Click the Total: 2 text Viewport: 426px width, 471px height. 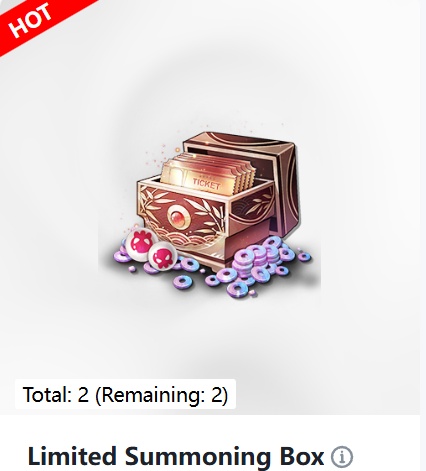pyautogui.click(x=56, y=394)
